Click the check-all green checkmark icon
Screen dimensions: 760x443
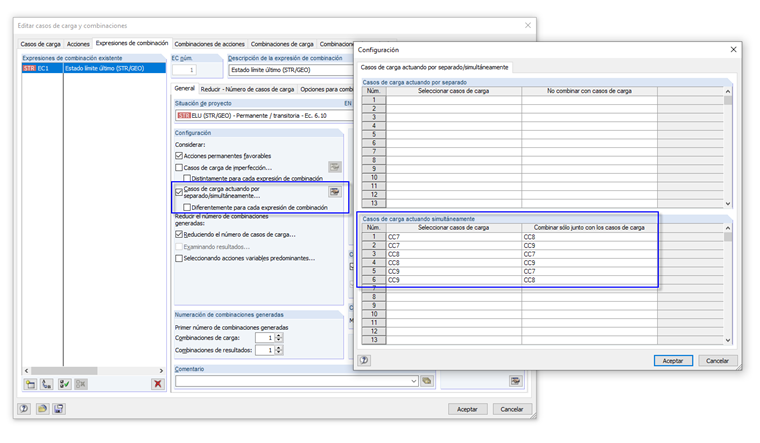click(64, 384)
